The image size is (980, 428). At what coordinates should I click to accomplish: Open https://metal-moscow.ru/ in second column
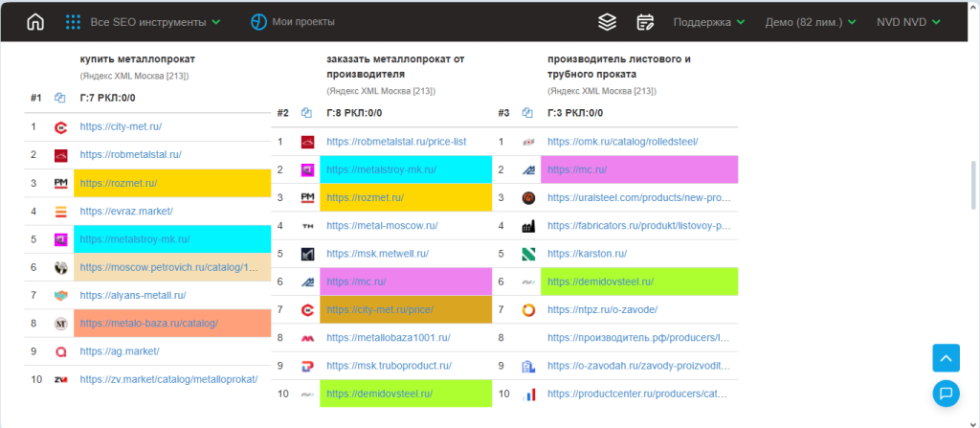click(382, 226)
